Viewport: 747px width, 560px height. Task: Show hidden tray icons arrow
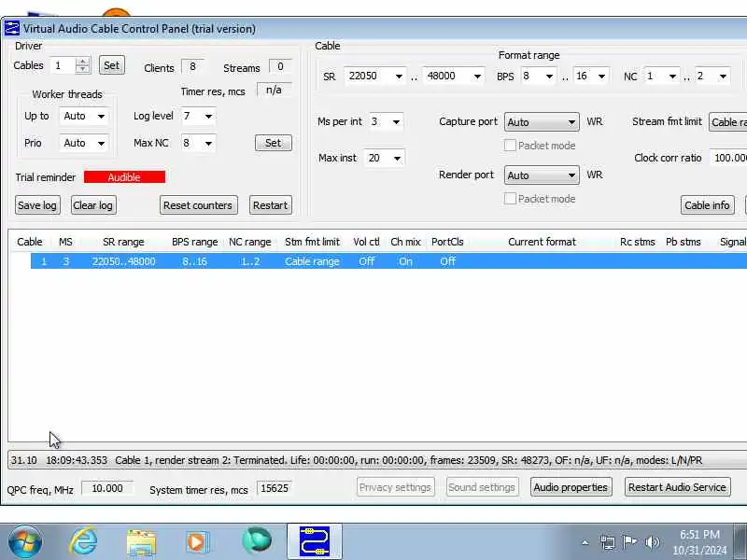[x=585, y=542]
